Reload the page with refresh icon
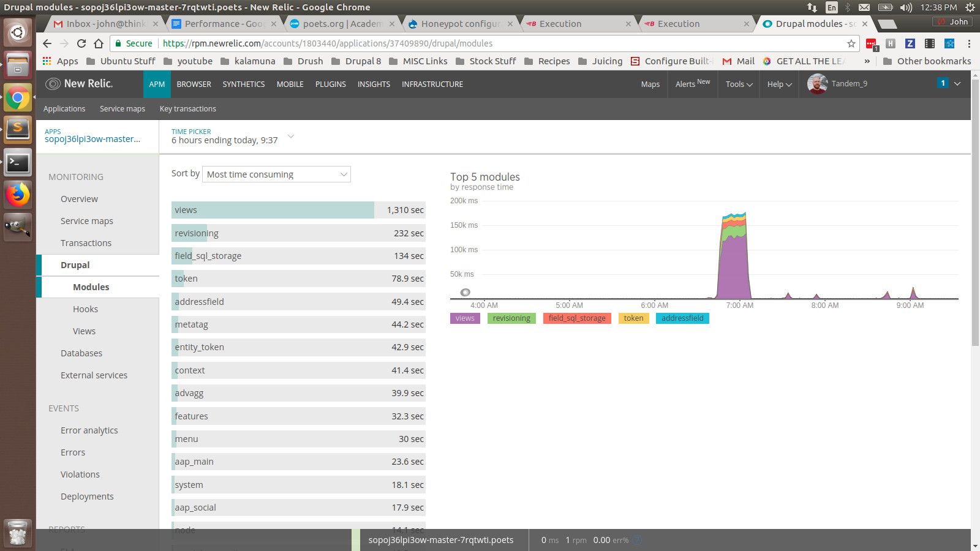 pyautogui.click(x=81, y=43)
